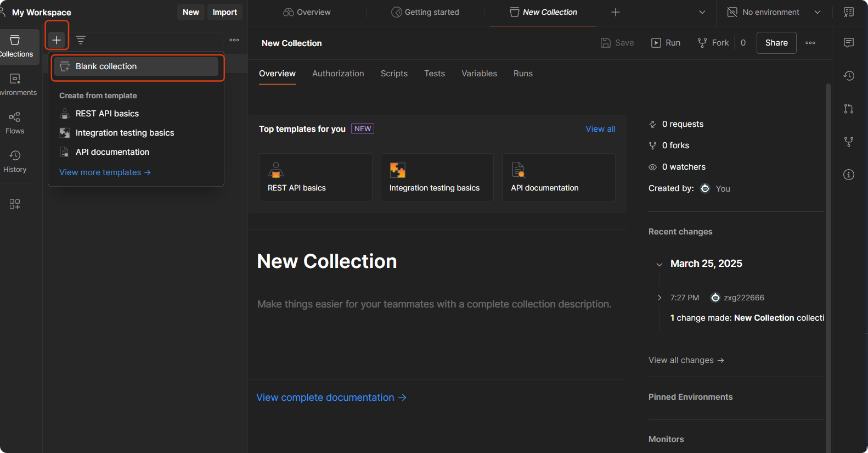
Task: Open the Environments sidebar section
Action: 15,84
